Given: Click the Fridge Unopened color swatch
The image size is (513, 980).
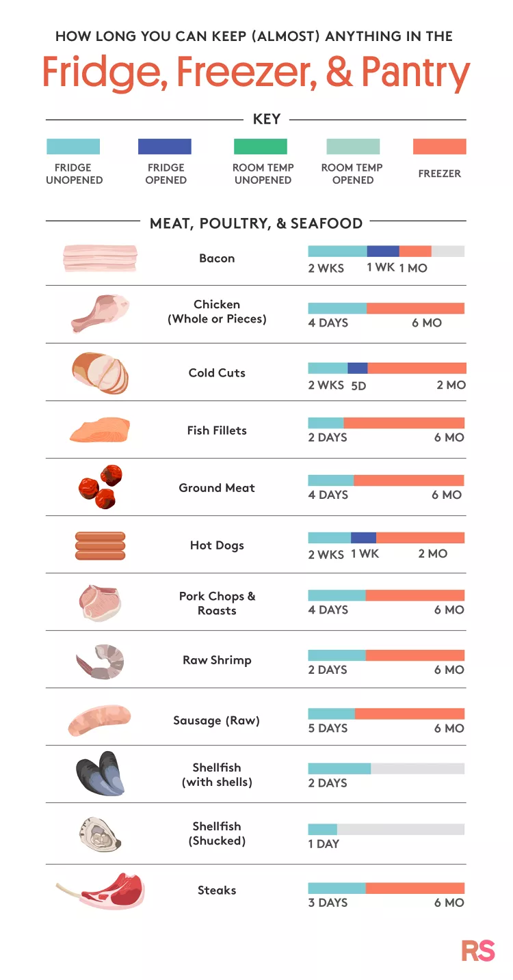Looking at the screenshot, I should click(x=73, y=146).
